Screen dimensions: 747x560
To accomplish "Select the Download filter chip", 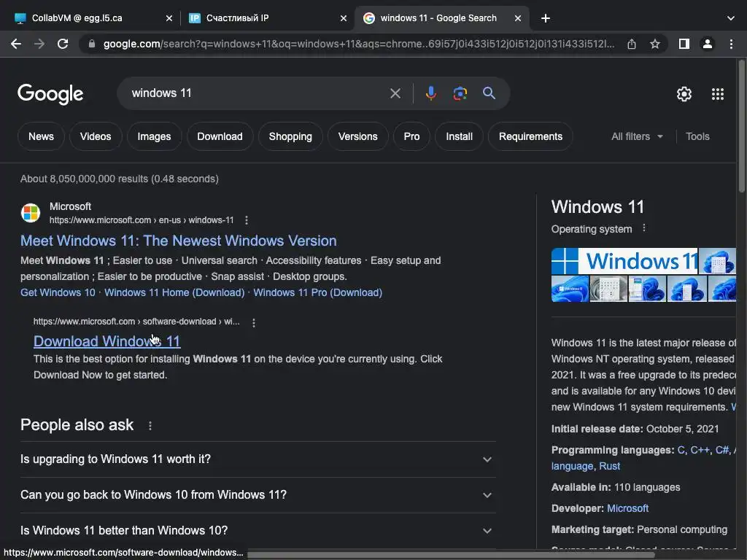I will click(x=220, y=136).
